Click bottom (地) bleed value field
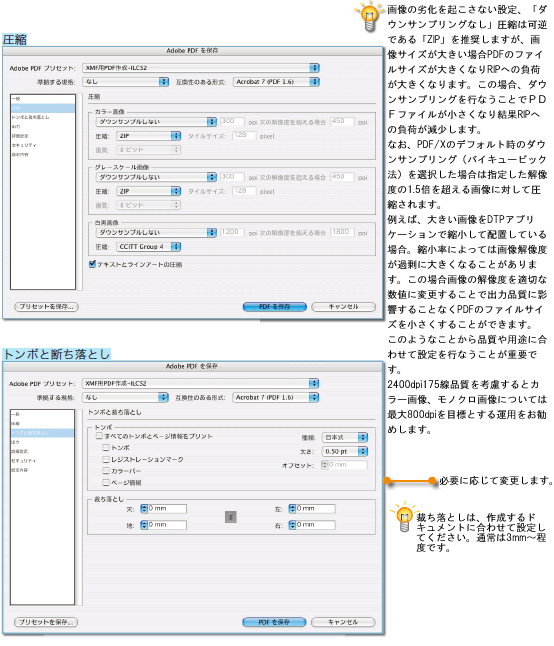554x646 pixels. [167, 524]
